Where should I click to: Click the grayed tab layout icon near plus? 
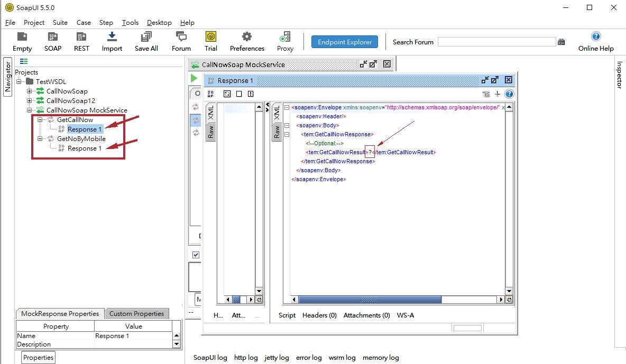pos(486,94)
